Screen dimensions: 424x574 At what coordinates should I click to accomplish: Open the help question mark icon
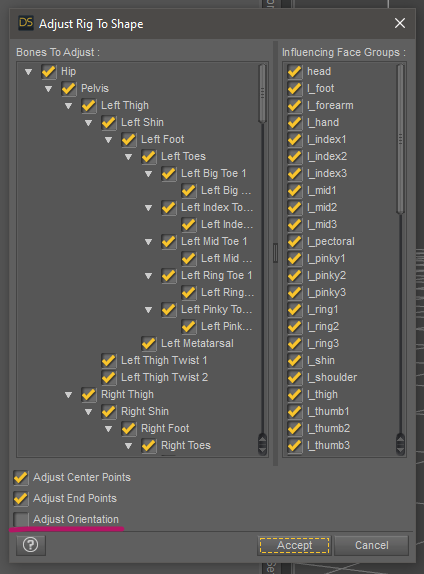30,545
